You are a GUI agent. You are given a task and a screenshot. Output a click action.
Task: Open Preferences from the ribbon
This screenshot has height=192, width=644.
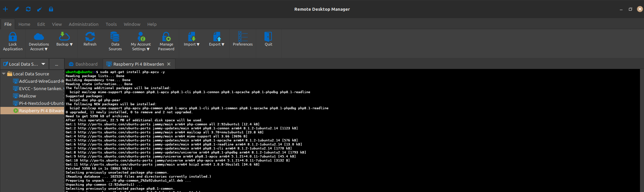pyautogui.click(x=243, y=37)
